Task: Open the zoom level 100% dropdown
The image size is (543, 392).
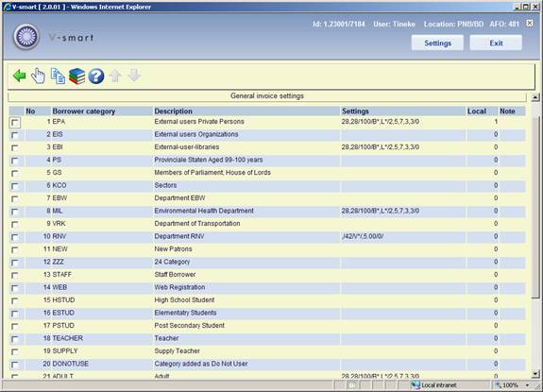Action: (527, 385)
